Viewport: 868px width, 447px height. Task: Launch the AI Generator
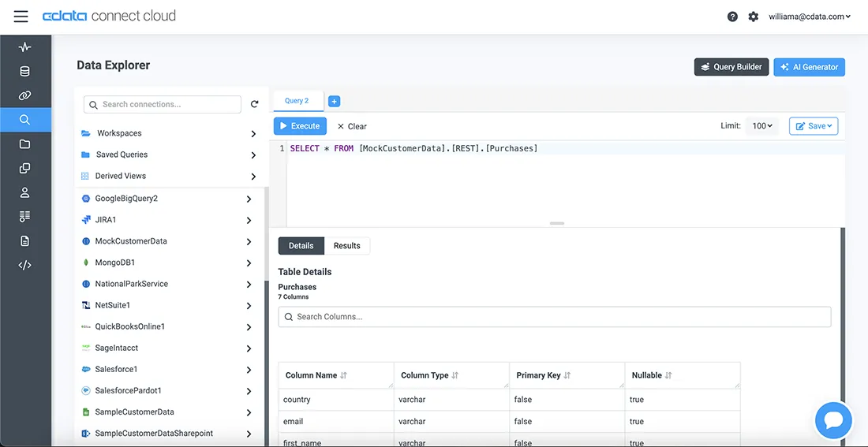(810, 67)
